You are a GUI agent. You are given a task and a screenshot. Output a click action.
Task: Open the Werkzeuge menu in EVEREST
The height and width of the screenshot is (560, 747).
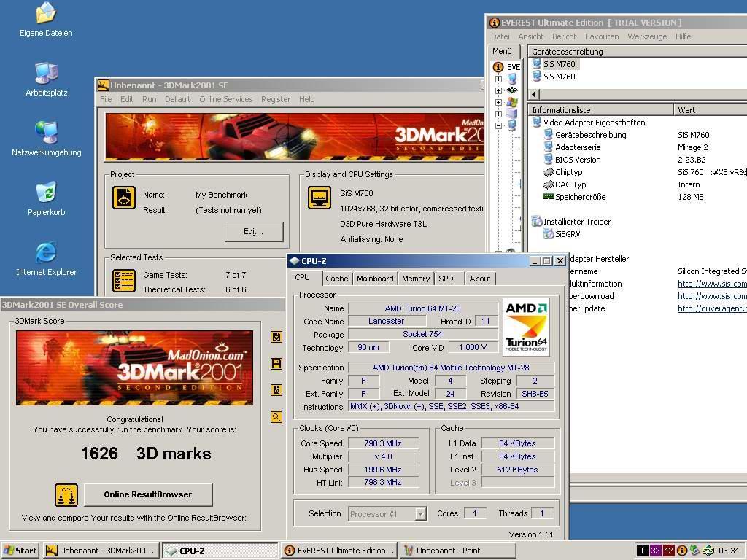pyautogui.click(x=647, y=36)
